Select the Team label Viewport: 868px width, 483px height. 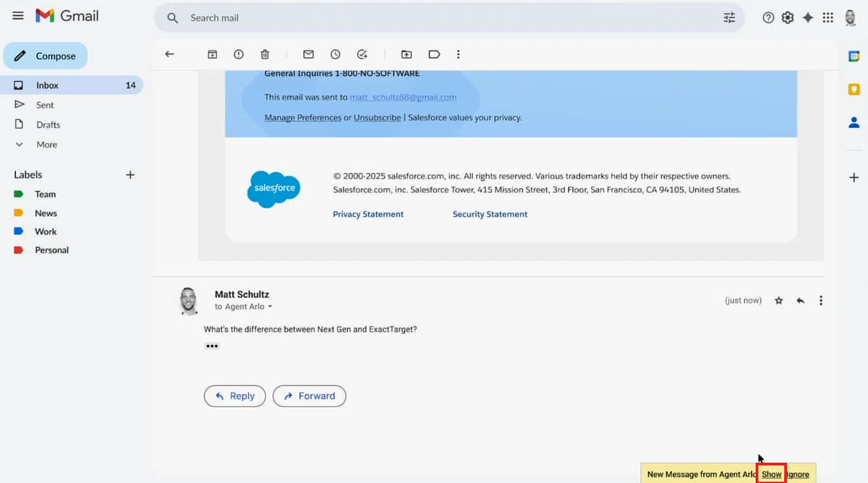pos(45,194)
